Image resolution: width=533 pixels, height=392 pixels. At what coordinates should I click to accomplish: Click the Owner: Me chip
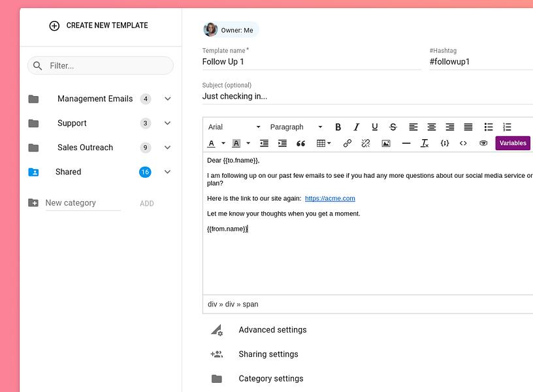point(231,30)
